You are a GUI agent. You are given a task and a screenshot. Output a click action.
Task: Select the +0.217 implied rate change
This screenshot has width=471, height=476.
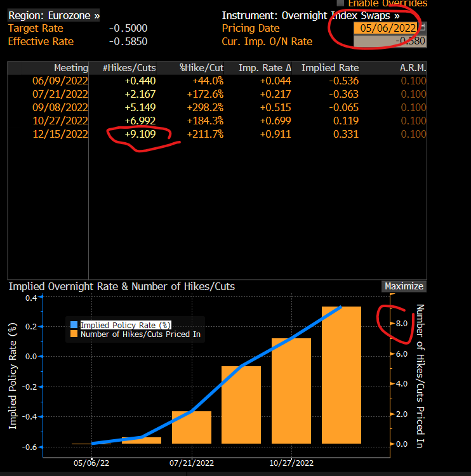[275, 94]
